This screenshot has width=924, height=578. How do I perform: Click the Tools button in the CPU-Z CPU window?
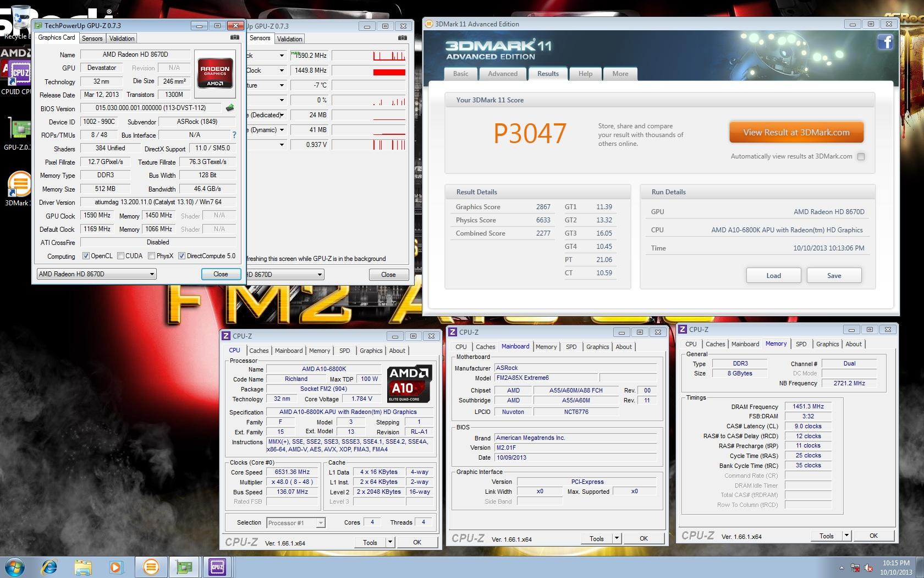(x=370, y=542)
